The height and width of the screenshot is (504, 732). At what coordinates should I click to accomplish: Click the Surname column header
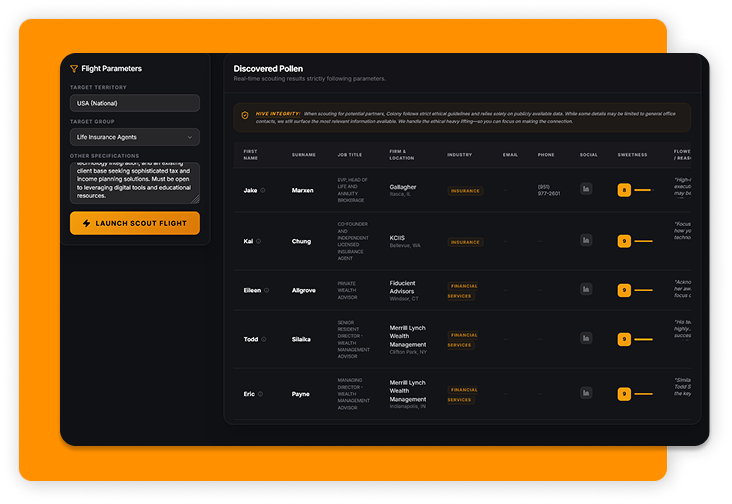tap(303, 155)
